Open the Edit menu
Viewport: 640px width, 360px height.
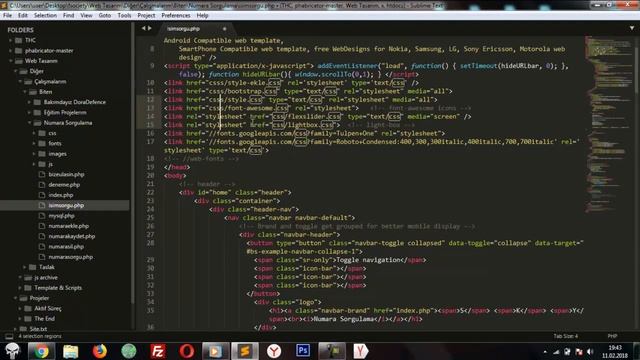[23, 16]
